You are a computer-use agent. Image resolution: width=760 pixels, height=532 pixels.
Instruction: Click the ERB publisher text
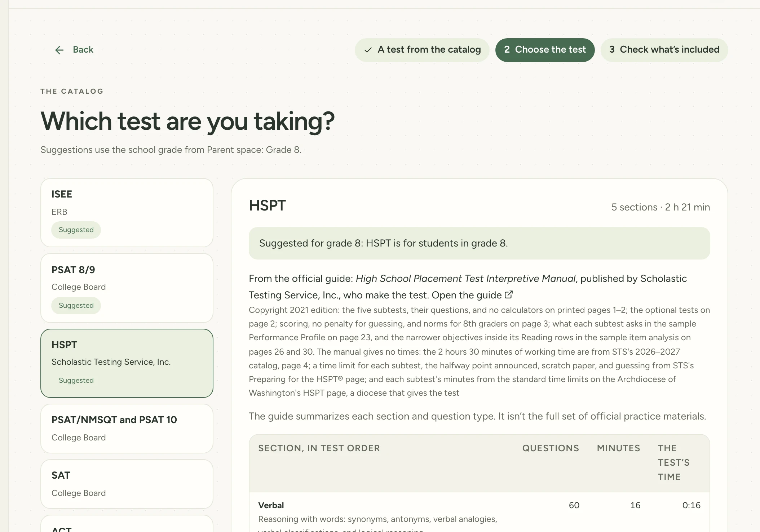(x=59, y=212)
